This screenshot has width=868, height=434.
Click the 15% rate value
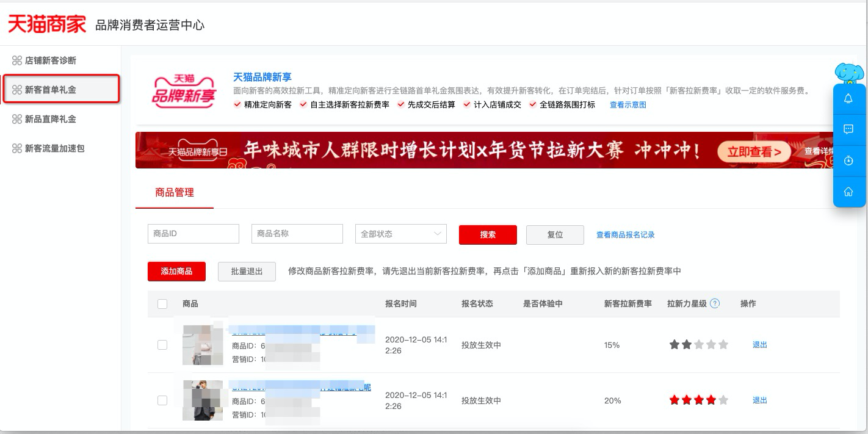pyautogui.click(x=612, y=345)
